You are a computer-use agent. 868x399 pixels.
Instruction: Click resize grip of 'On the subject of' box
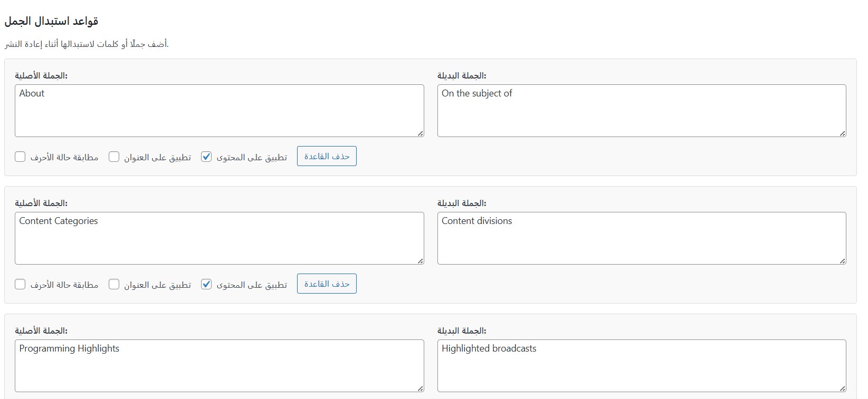tap(843, 134)
